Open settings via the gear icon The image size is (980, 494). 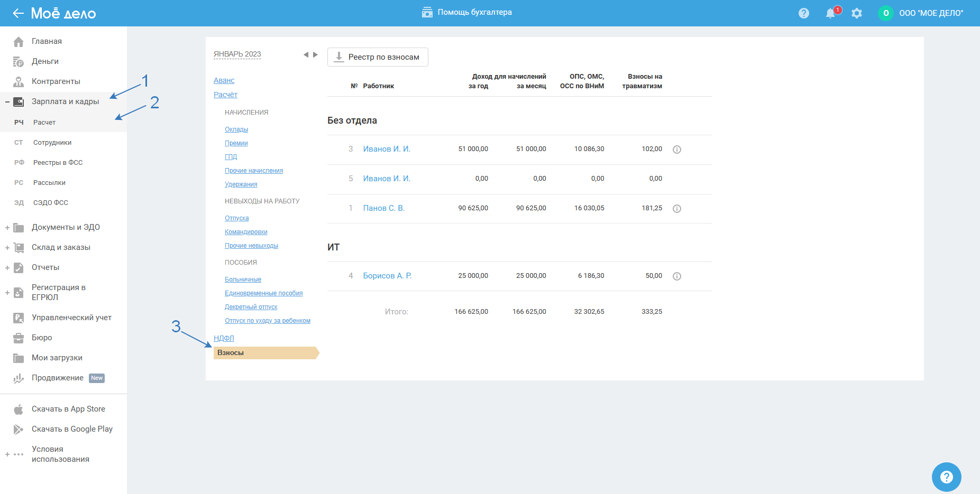pyautogui.click(x=857, y=13)
